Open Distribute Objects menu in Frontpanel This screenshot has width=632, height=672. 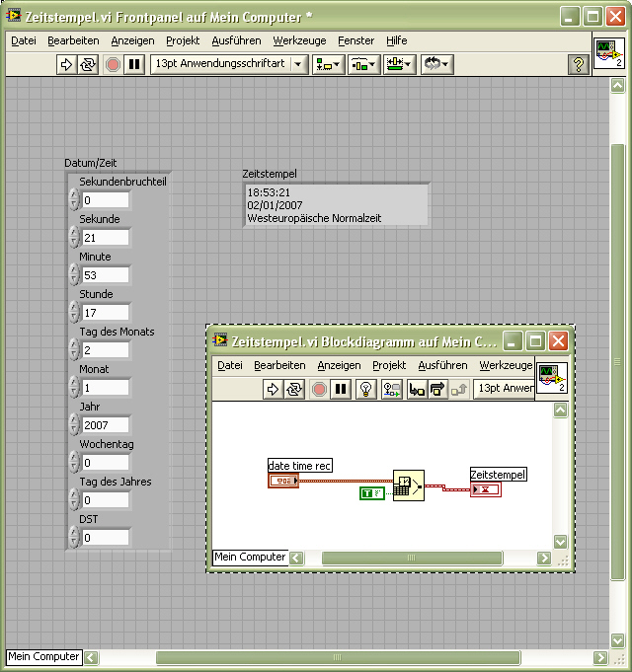[363, 65]
